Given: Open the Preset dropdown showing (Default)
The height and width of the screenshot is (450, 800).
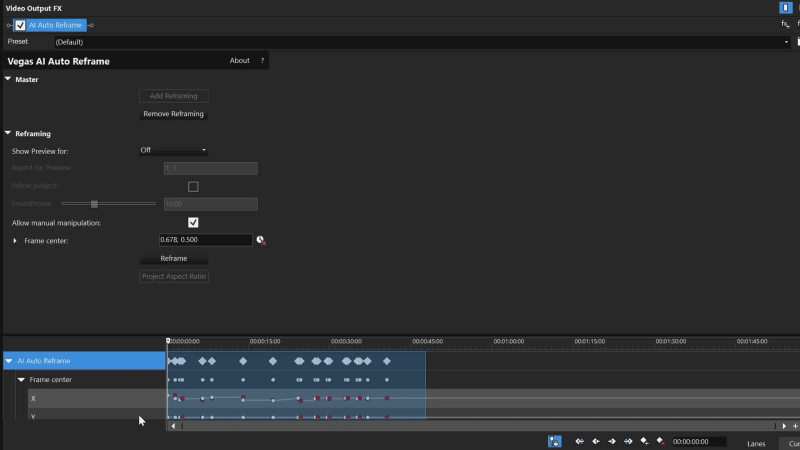Looking at the screenshot, I should pos(421,42).
